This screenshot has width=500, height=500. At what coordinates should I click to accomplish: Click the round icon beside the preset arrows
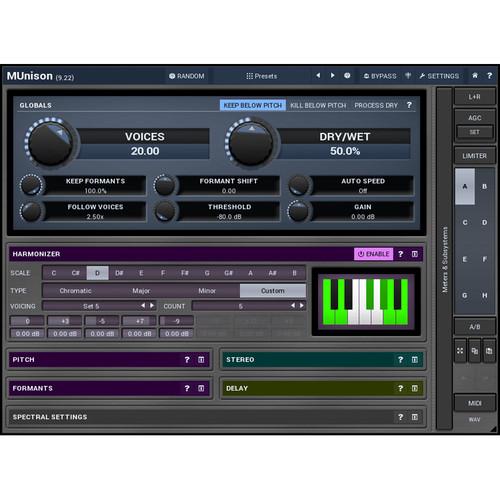pyautogui.click(x=347, y=76)
